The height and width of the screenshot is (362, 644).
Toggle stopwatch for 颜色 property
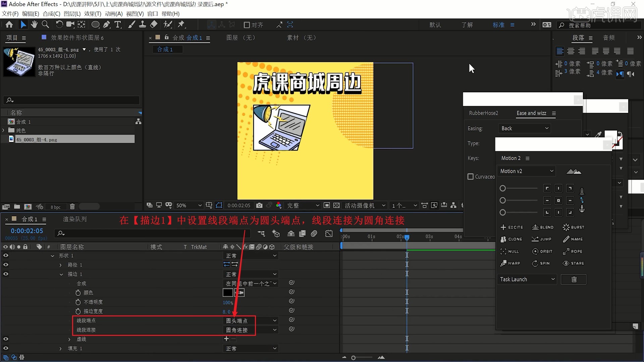[x=78, y=293]
